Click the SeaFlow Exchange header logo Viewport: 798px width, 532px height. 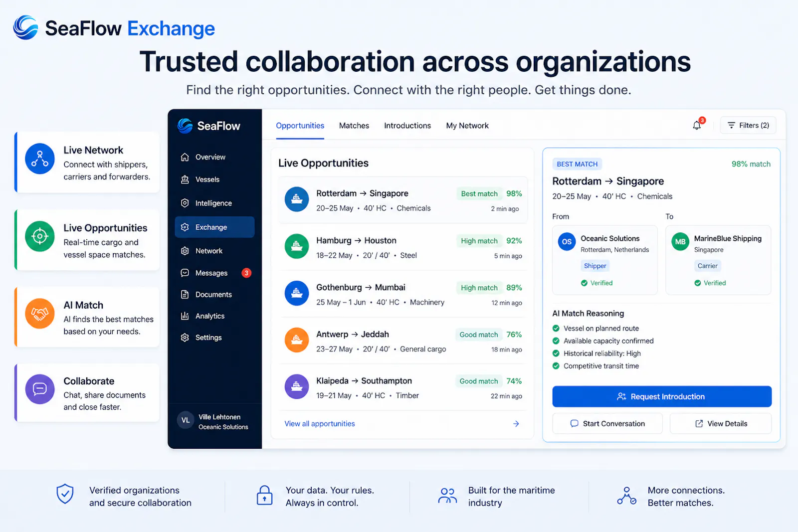click(114, 28)
